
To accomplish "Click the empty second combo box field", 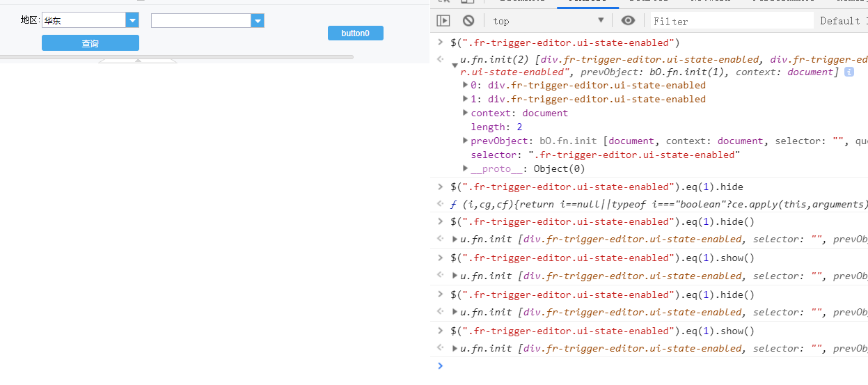I will click(201, 21).
